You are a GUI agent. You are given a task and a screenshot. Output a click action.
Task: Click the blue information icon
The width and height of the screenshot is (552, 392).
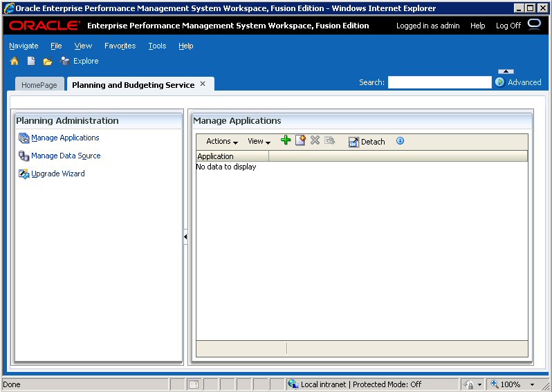400,141
